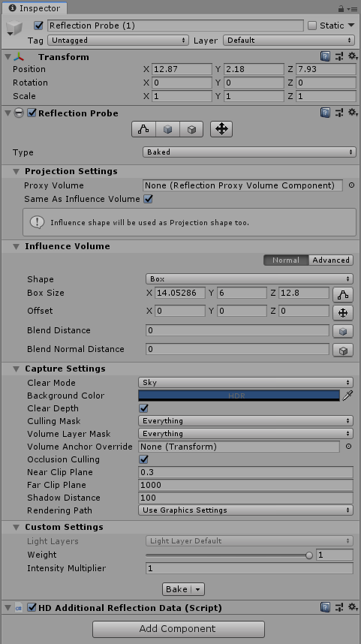
Task: Open Transform component presets
Action: coord(338,57)
